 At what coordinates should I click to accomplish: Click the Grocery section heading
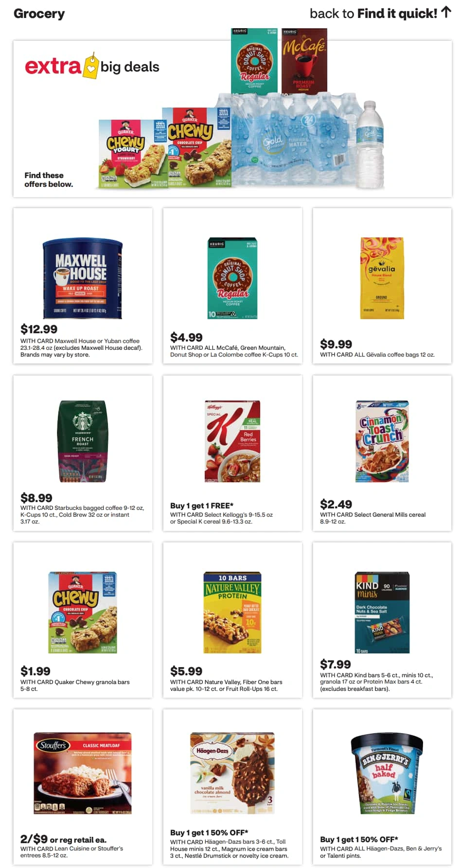point(39,14)
